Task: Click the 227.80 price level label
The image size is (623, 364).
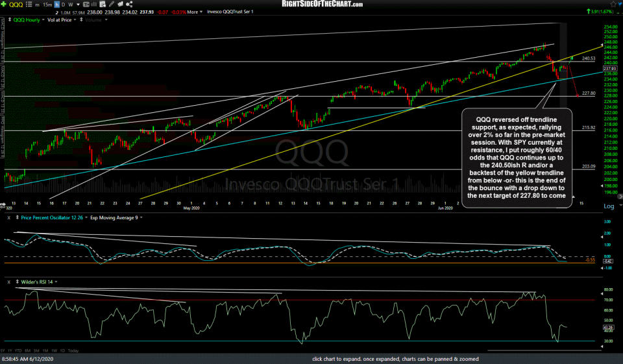Action: (x=589, y=93)
